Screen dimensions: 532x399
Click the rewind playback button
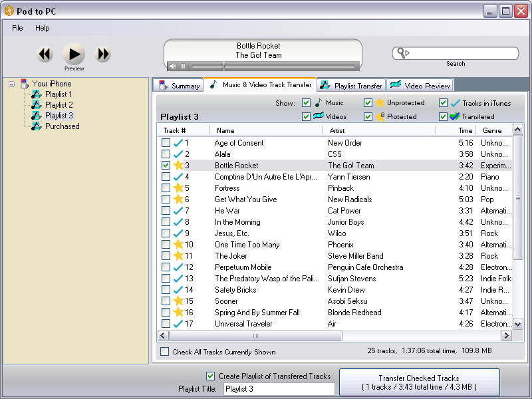coord(45,54)
